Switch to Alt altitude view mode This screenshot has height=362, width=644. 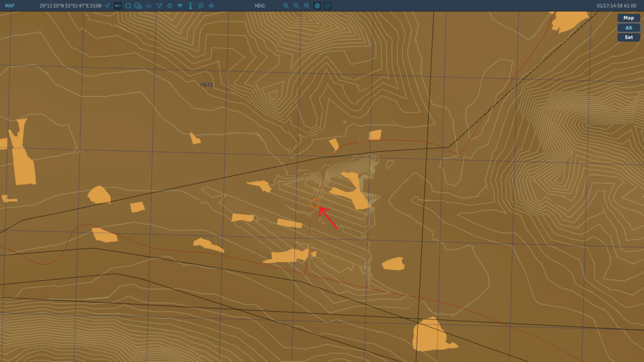629,28
